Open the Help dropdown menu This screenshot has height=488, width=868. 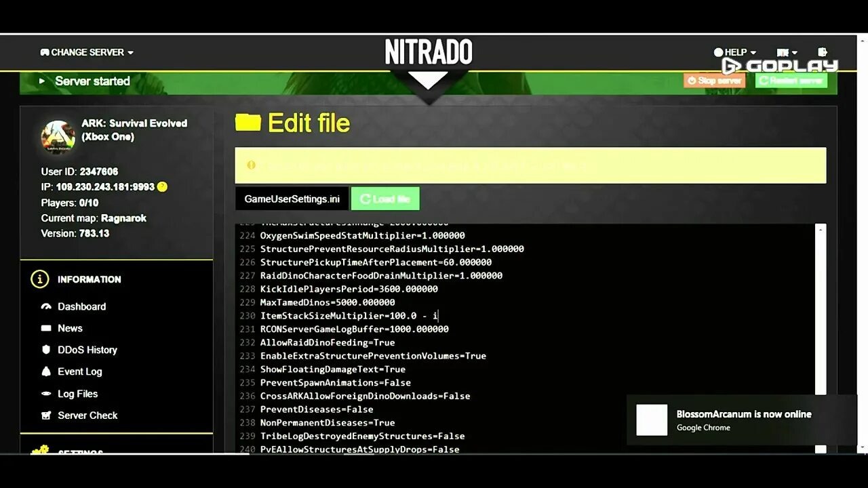(734, 52)
